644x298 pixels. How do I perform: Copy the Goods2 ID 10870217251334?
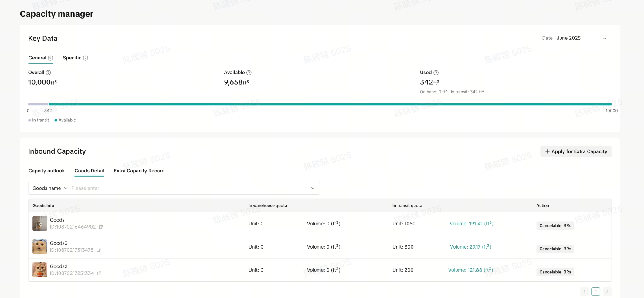click(99, 273)
